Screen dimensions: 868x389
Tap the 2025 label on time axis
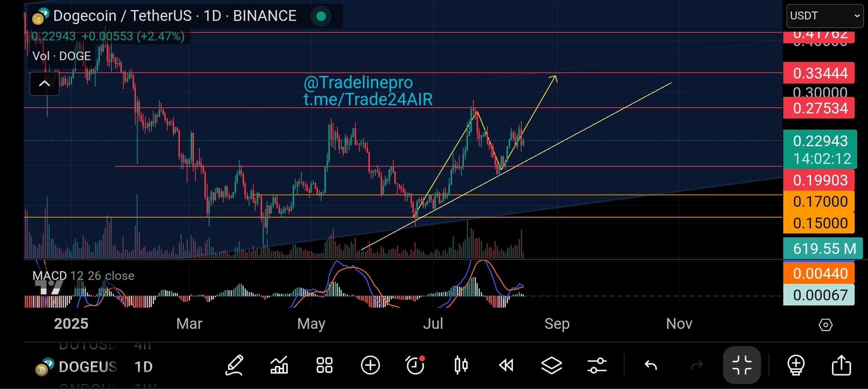(x=71, y=323)
